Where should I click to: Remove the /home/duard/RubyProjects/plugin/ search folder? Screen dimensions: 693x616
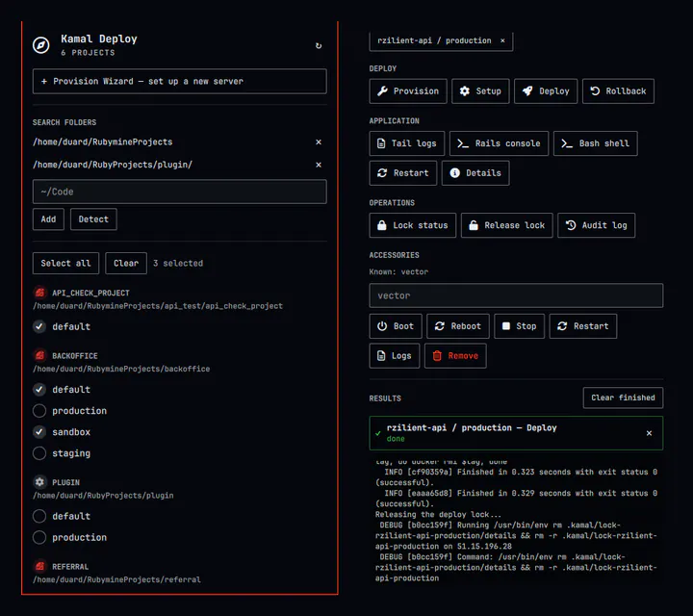(319, 165)
